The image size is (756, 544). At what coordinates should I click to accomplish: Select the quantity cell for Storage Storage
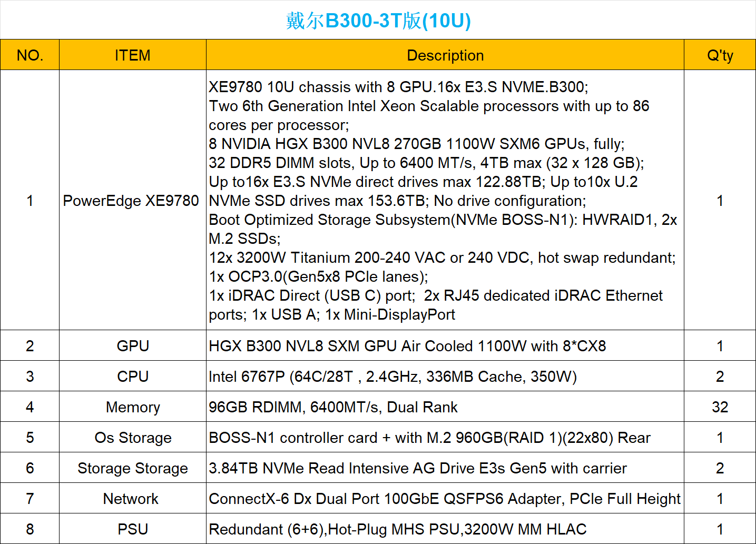720,468
